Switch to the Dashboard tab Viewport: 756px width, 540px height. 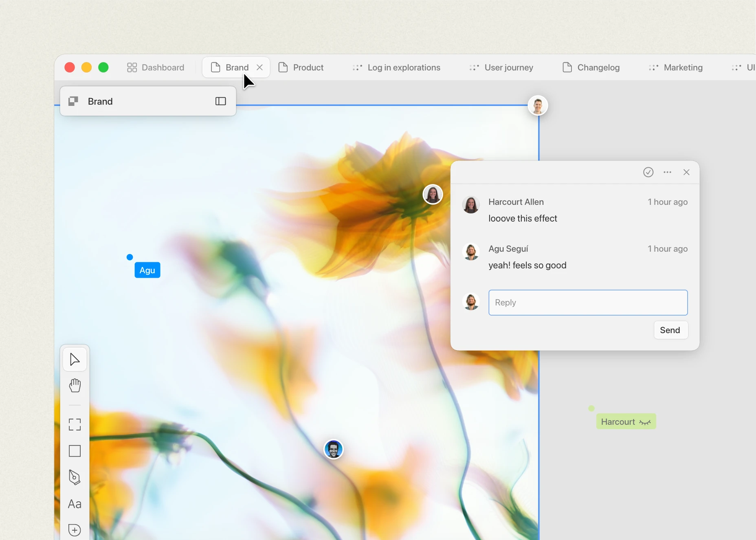tap(156, 67)
